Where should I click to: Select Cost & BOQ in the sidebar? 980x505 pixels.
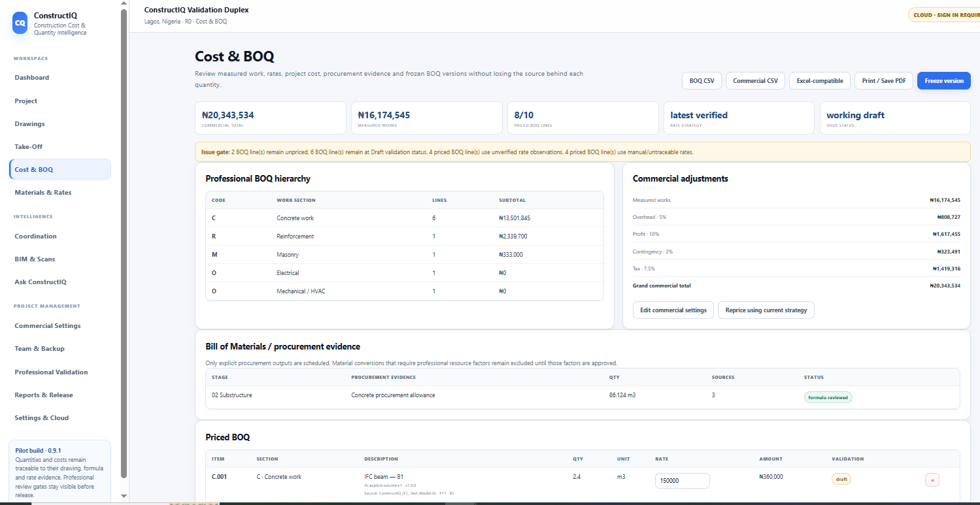tap(60, 169)
